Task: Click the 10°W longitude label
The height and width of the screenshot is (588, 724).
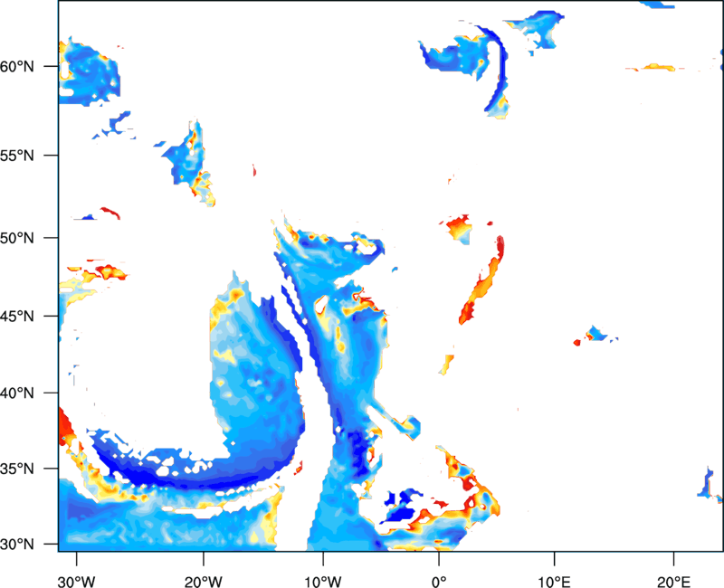Action: click(x=323, y=582)
